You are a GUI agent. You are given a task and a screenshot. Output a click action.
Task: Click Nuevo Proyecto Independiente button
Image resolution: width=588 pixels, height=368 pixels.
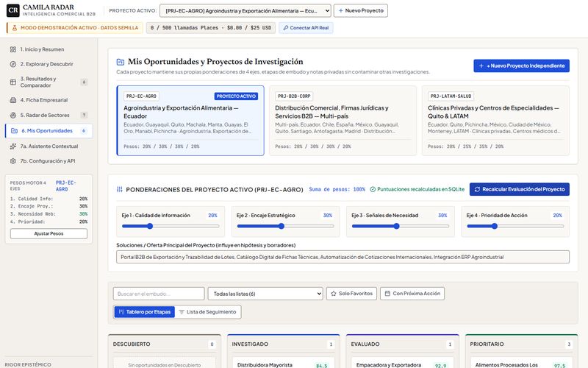tap(522, 66)
